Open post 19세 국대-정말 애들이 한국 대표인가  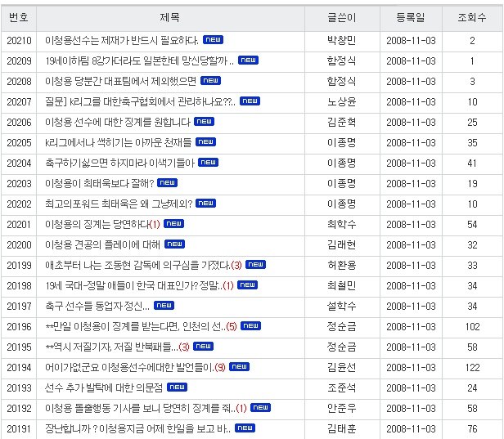coord(133,285)
